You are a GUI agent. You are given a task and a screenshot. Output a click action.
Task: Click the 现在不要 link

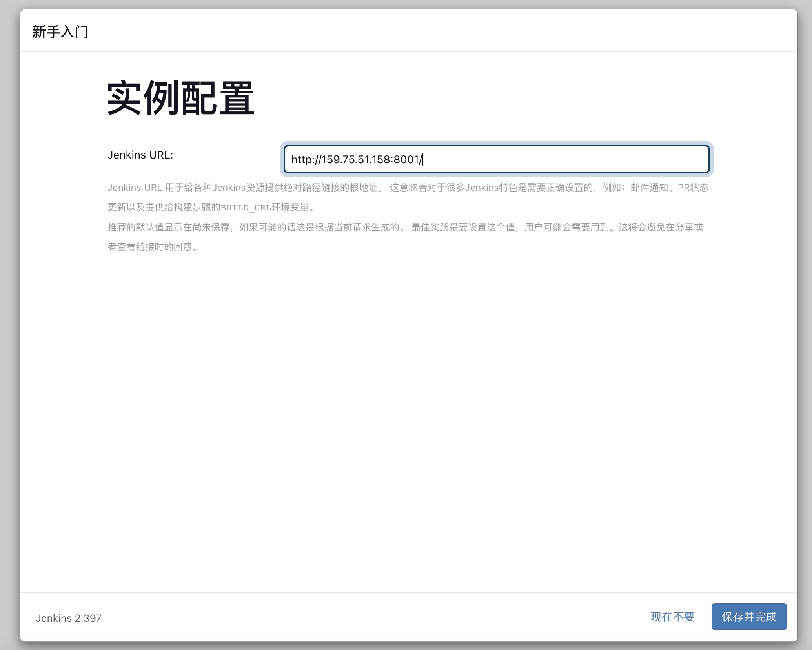tap(672, 617)
